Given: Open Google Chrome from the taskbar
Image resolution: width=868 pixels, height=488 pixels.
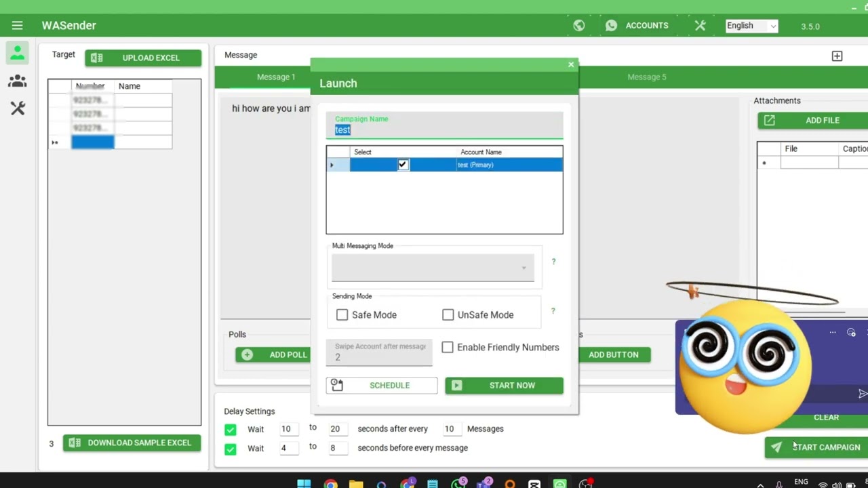Looking at the screenshot, I should [330, 484].
